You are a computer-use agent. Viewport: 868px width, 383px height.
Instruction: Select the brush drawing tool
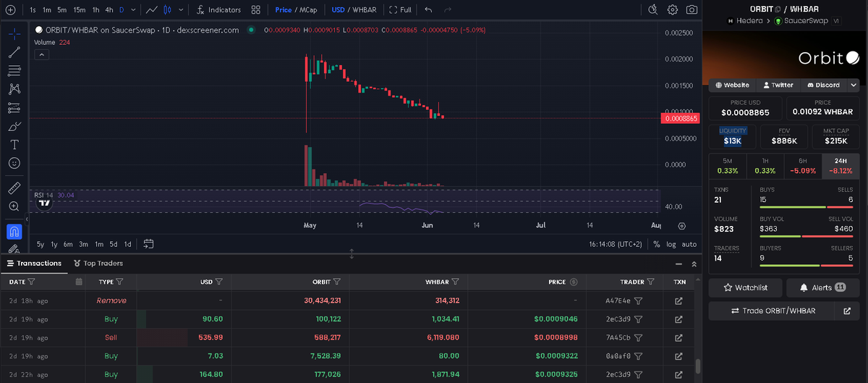tap(14, 126)
